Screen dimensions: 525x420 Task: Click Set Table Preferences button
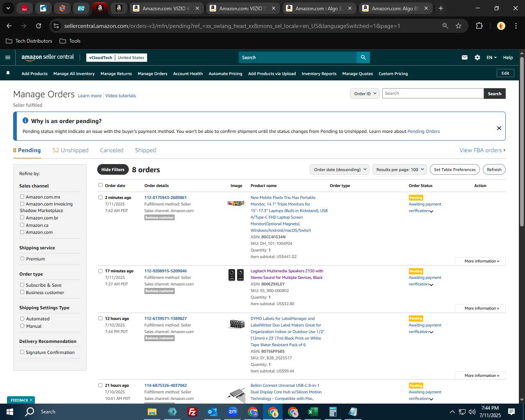[455, 169]
